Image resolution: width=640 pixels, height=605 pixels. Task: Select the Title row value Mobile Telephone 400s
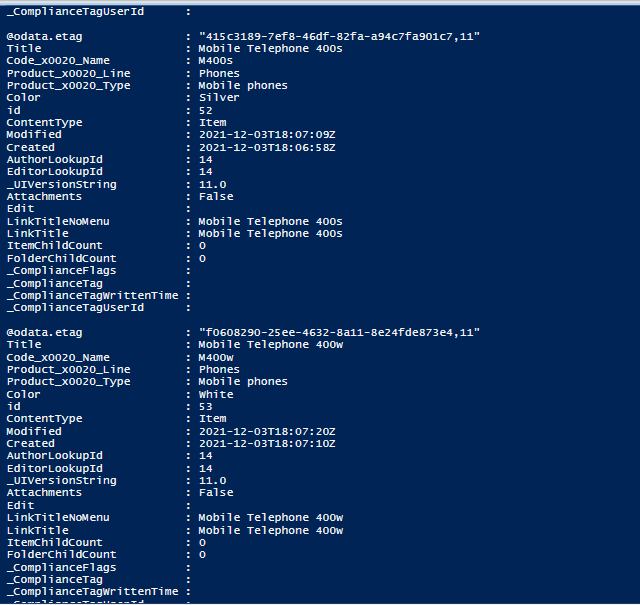pos(270,49)
